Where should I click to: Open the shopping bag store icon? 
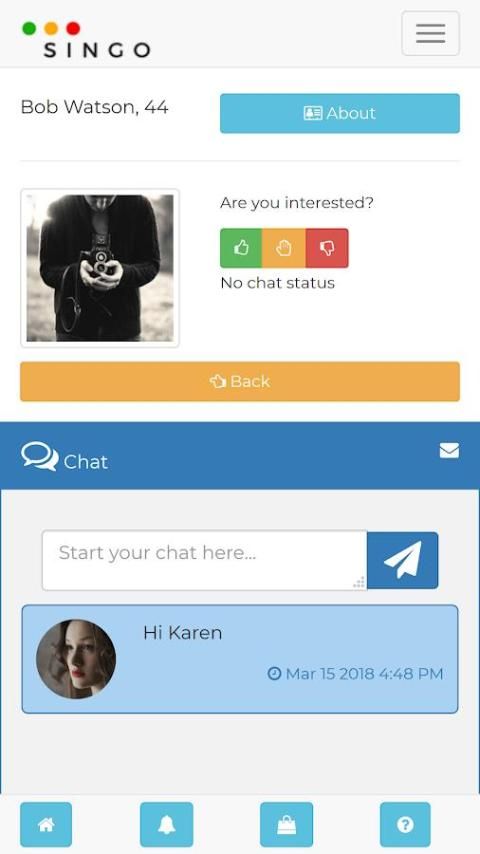(x=286, y=825)
